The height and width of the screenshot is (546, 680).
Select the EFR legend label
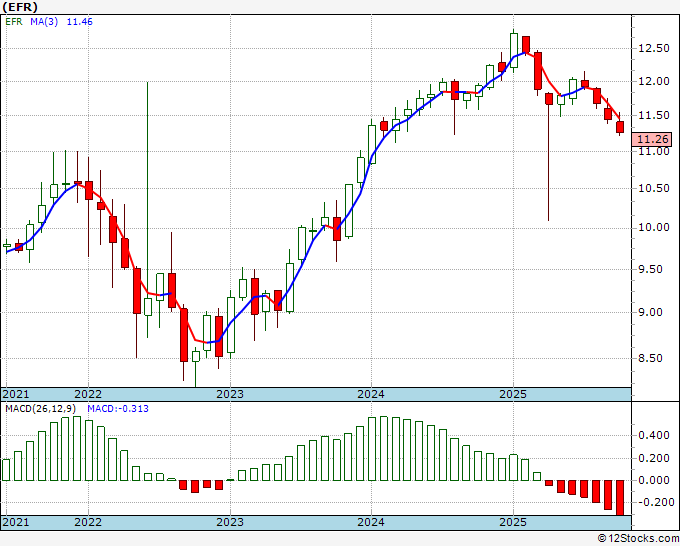[x=14, y=22]
